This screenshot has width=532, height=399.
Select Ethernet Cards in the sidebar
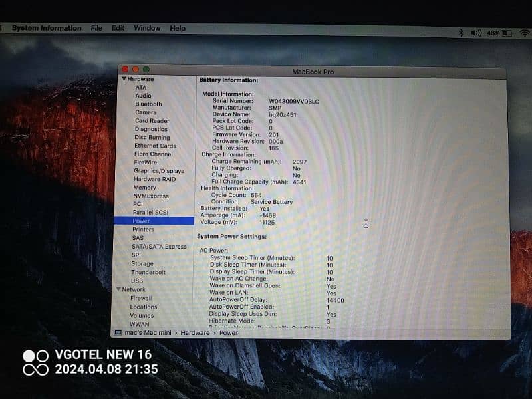(x=155, y=146)
